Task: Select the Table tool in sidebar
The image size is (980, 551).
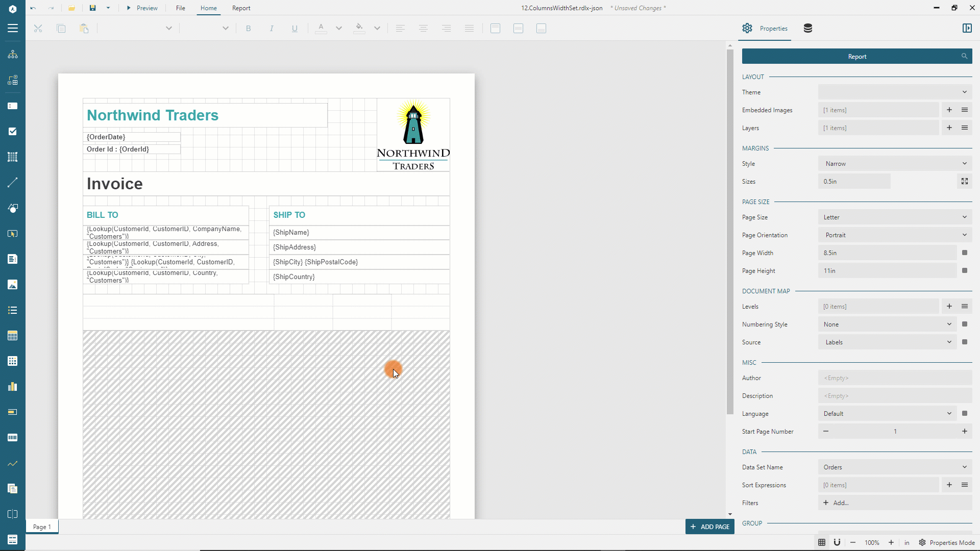Action: pos(13,336)
